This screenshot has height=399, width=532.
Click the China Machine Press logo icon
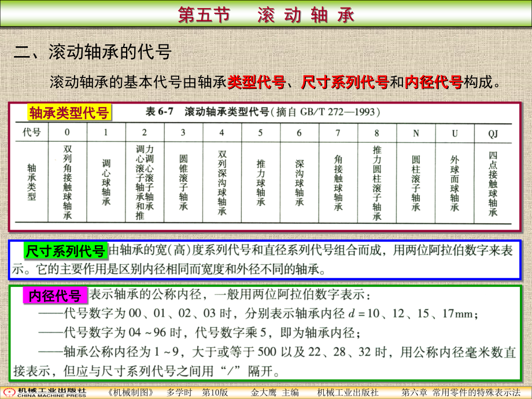[9, 393]
